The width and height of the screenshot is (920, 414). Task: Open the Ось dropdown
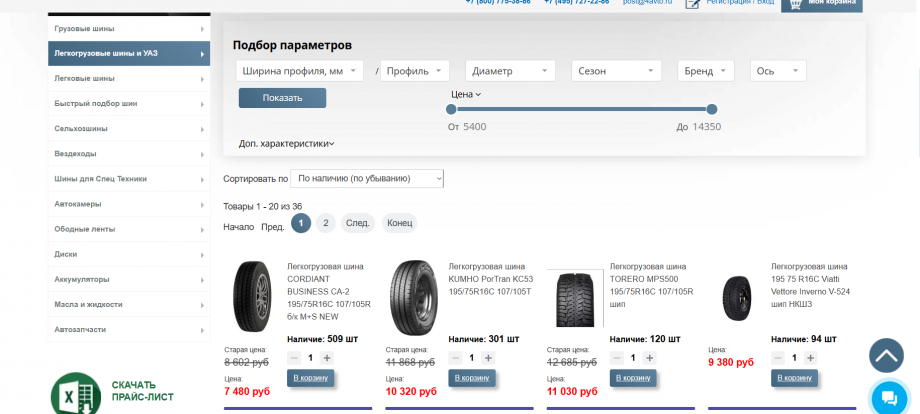point(778,71)
